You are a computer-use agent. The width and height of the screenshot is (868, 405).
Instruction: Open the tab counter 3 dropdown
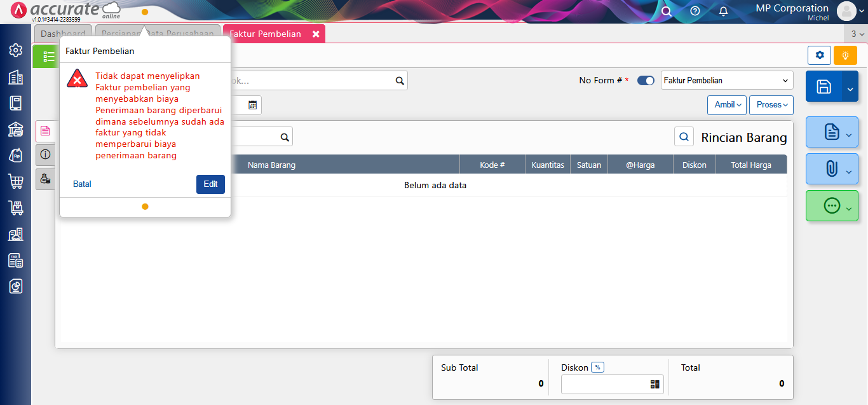pos(856,34)
